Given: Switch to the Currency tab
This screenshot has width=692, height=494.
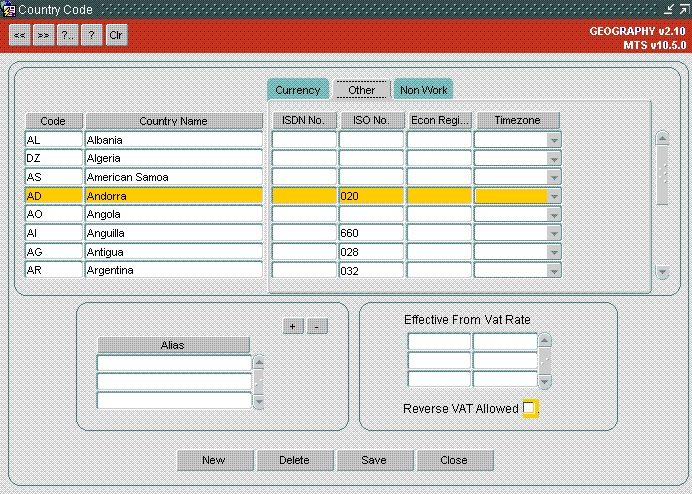Looking at the screenshot, I should 298,90.
